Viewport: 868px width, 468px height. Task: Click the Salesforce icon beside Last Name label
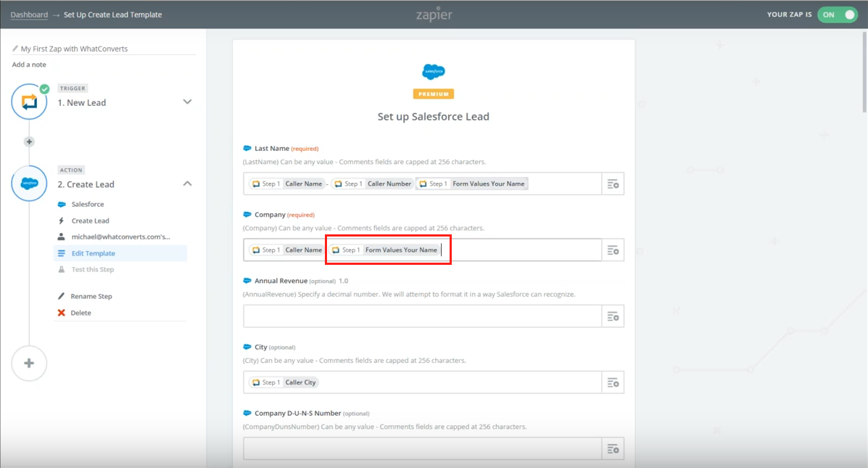(247, 149)
